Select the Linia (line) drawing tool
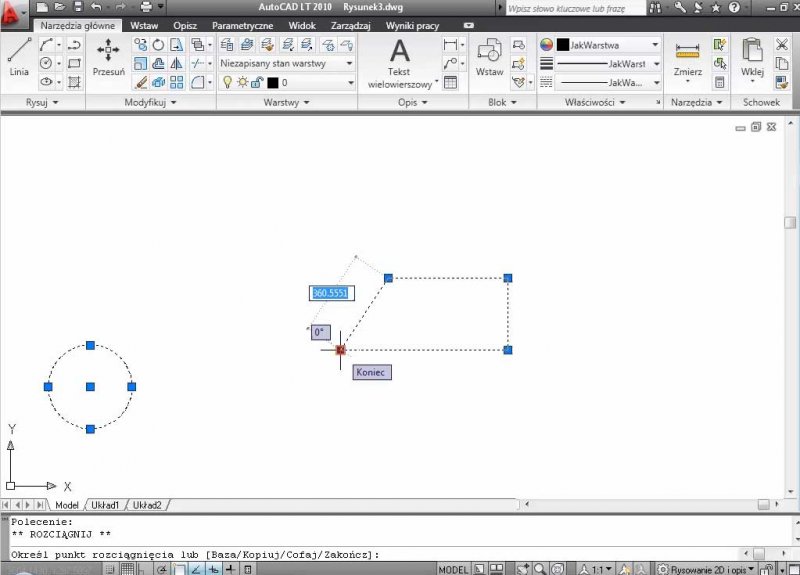This screenshot has height=575, width=800. point(19,58)
